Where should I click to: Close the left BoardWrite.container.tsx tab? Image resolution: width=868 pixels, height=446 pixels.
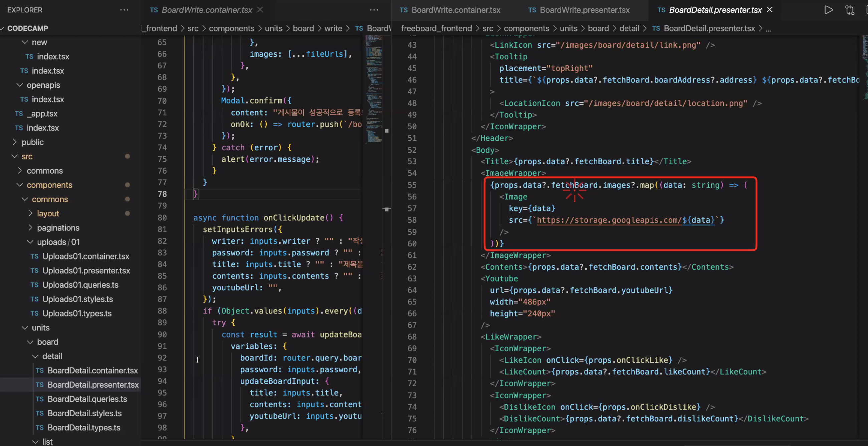coord(260,10)
